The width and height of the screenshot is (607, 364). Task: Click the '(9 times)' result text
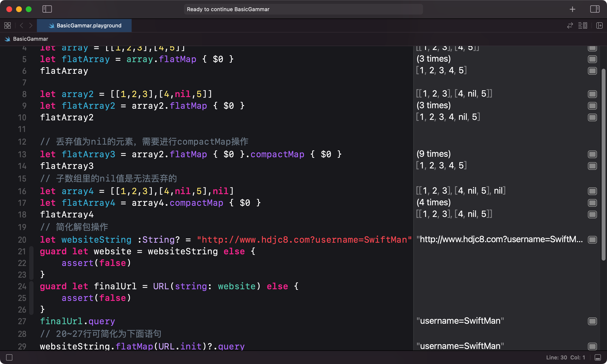(x=434, y=154)
